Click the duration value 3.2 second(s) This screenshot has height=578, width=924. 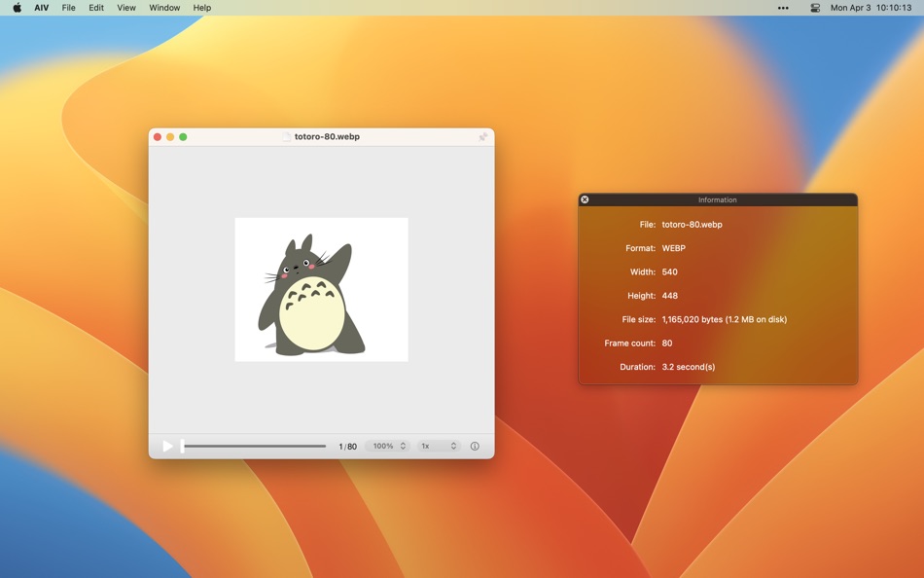(x=689, y=367)
